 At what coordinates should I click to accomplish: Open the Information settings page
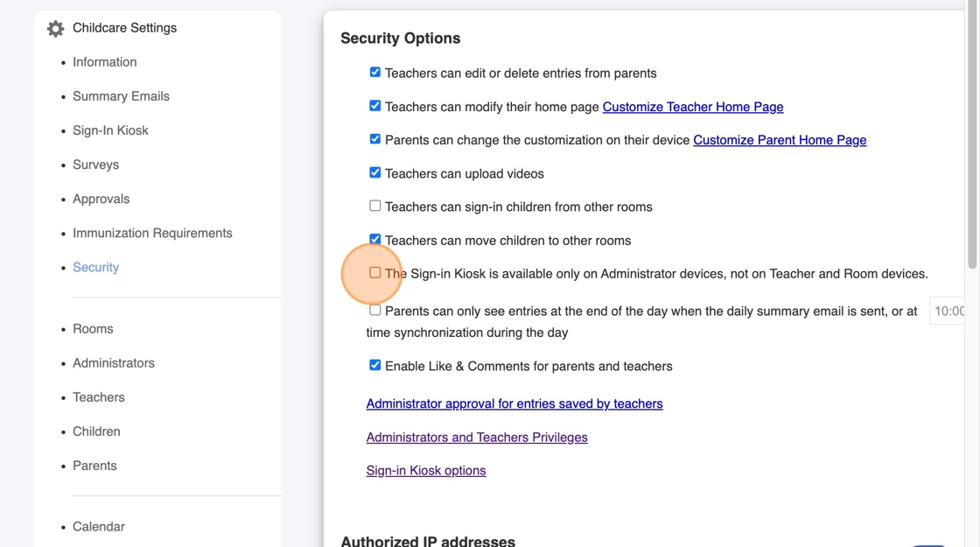tap(104, 62)
